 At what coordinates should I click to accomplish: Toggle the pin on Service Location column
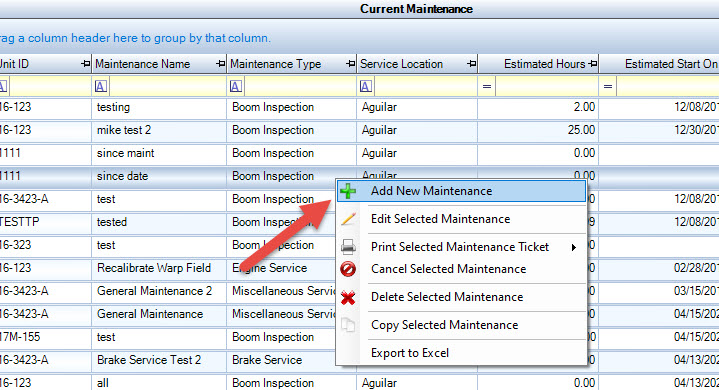[471, 64]
